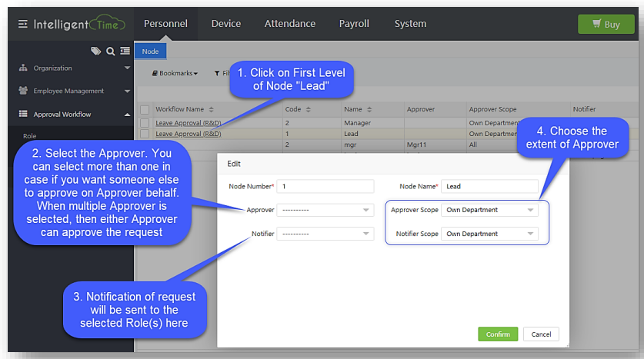The width and height of the screenshot is (644, 359).
Task: Click the sort arrows beside Workflow Name
Action: pyautogui.click(x=212, y=110)
